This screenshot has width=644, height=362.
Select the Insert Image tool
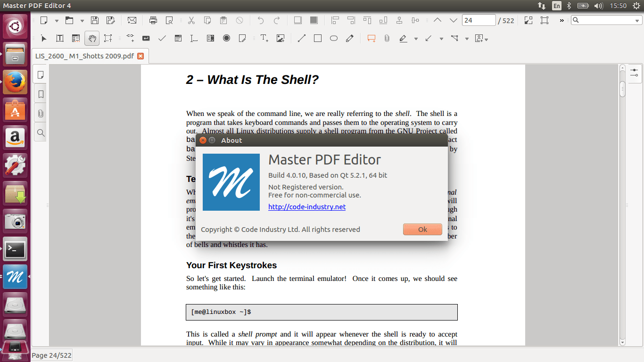[281, 38]
